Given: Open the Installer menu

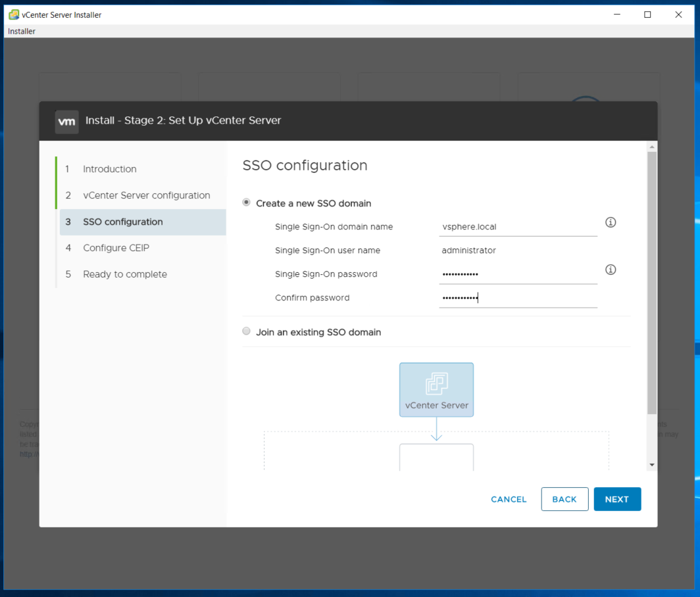Looking at the screenshot, I should (x=22, y=32).
